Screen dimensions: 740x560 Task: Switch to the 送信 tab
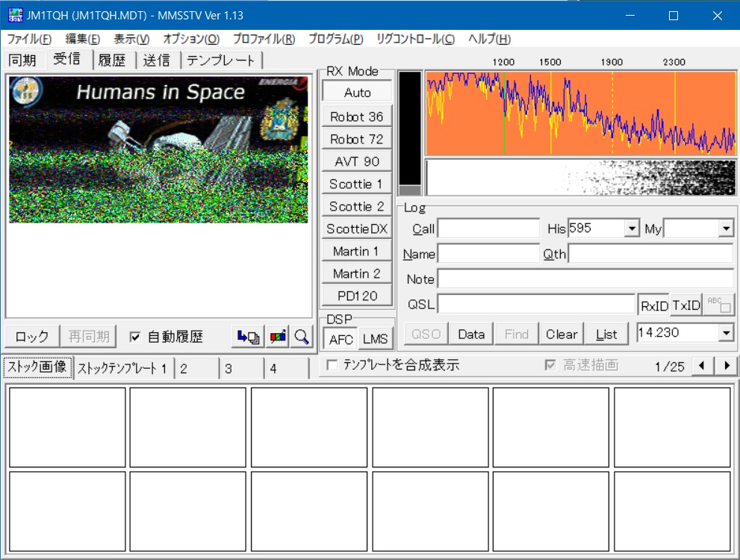pyautogui.click(x=156, y=60)
